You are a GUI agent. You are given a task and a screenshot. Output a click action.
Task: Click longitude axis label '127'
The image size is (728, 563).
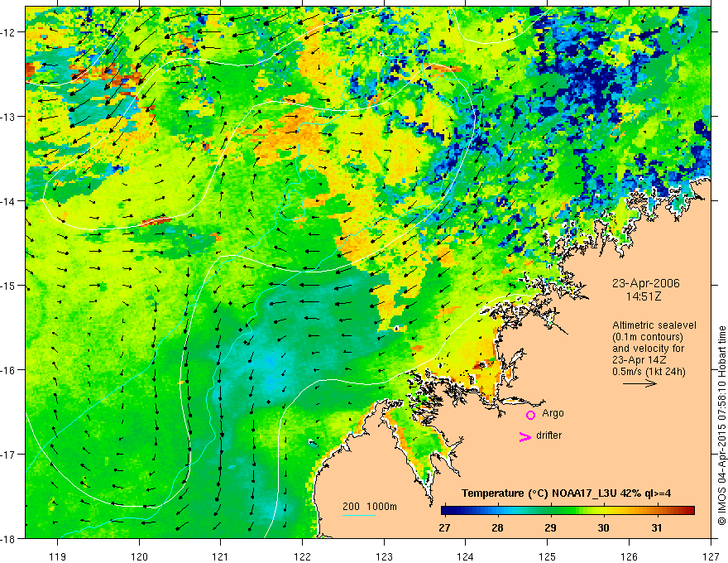pos(711,556)
